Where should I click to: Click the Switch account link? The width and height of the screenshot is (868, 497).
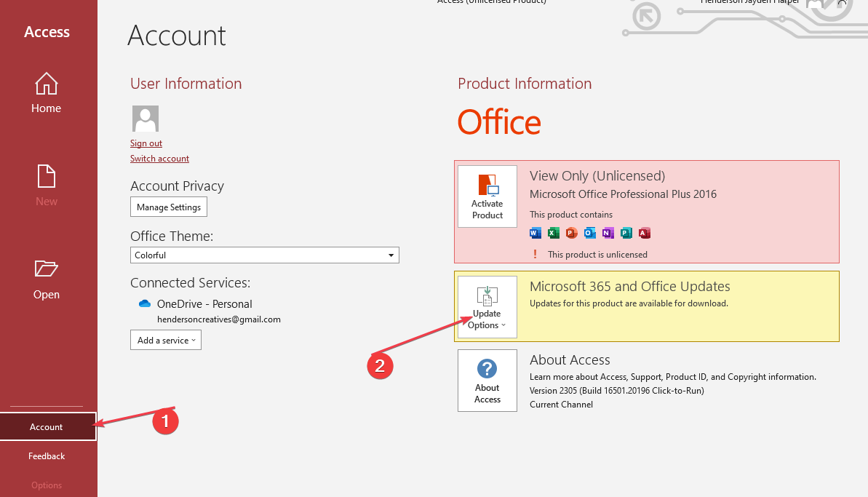159,159
